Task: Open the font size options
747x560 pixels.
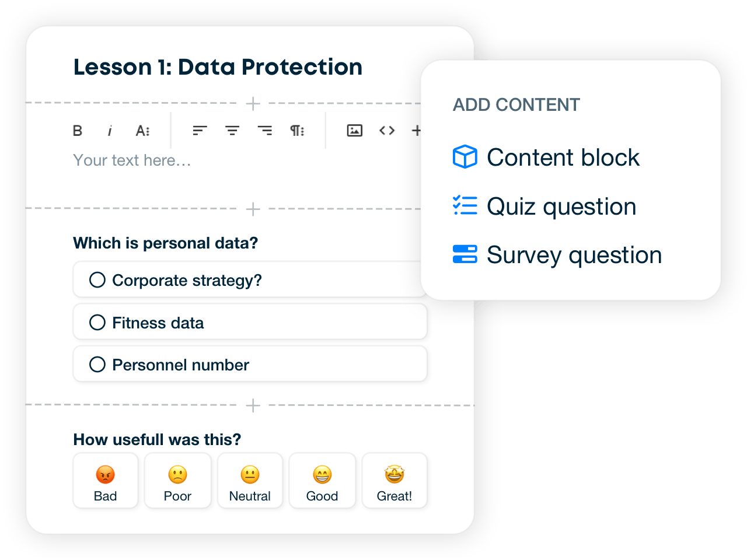Action: click(143, 131)
